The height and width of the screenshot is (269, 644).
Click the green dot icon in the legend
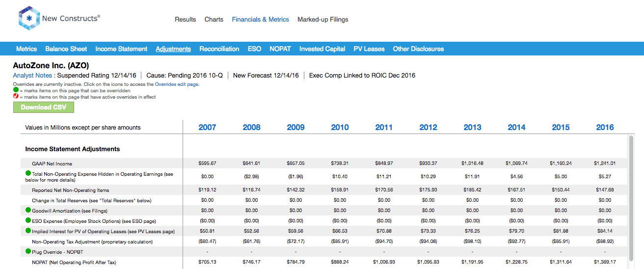coord(16,90)
